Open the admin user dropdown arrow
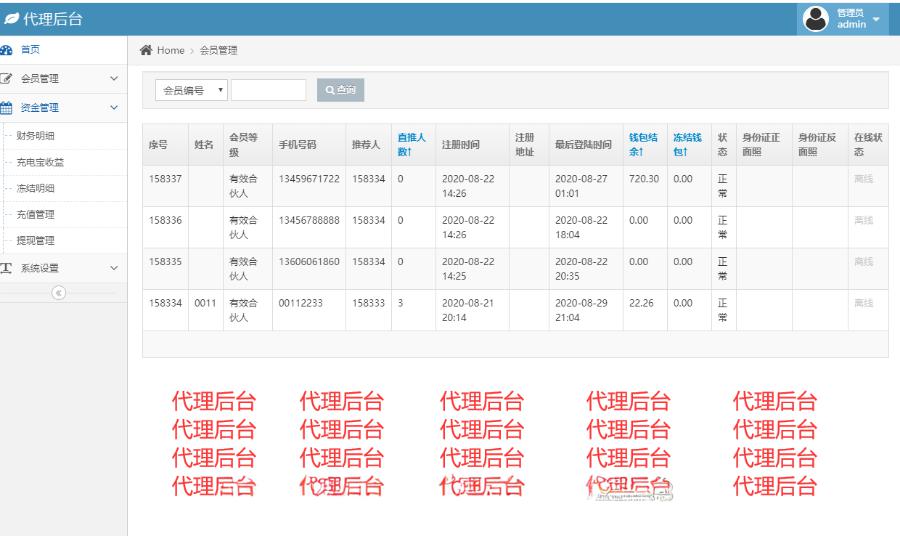 876,19
